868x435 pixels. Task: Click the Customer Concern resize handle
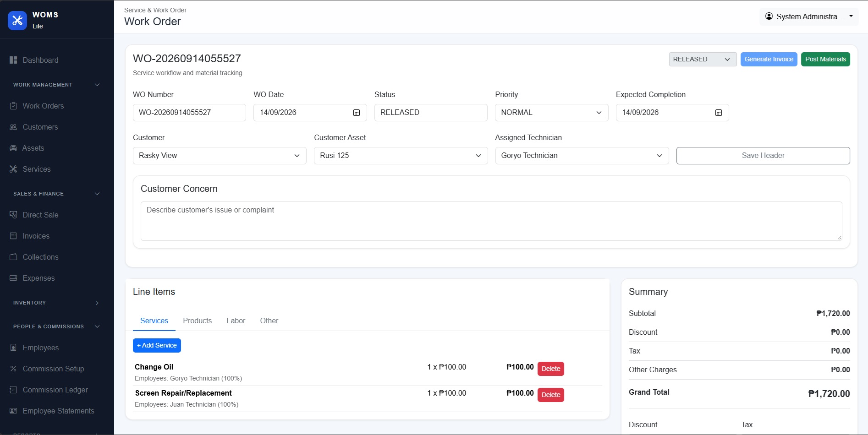pyautogui.click(x=839, y=238)
